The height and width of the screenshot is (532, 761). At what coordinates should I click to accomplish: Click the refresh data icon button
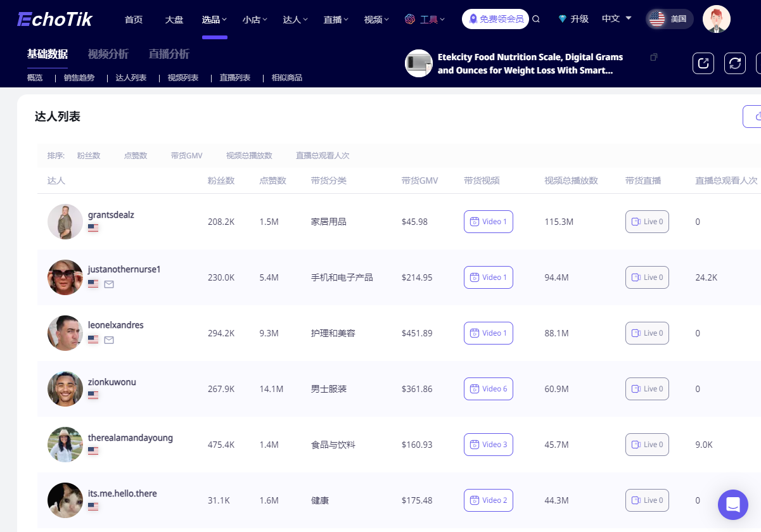tap(735, 63)
